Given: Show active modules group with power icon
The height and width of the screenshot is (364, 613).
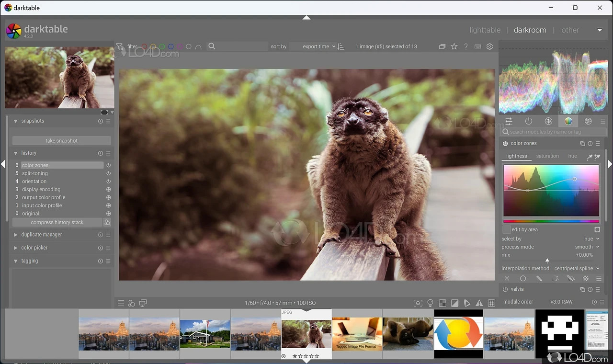Looking at the screenshot, I should pyautogui.click(x=529, y=121).
